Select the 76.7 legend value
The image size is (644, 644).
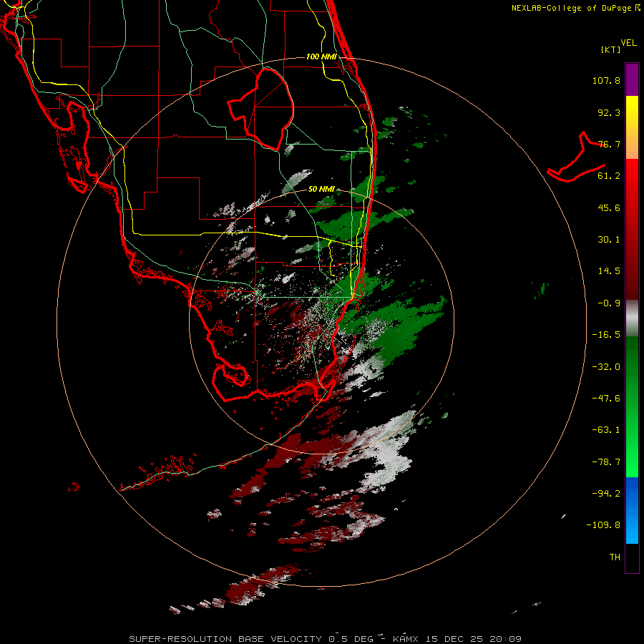tap(609, 144)
